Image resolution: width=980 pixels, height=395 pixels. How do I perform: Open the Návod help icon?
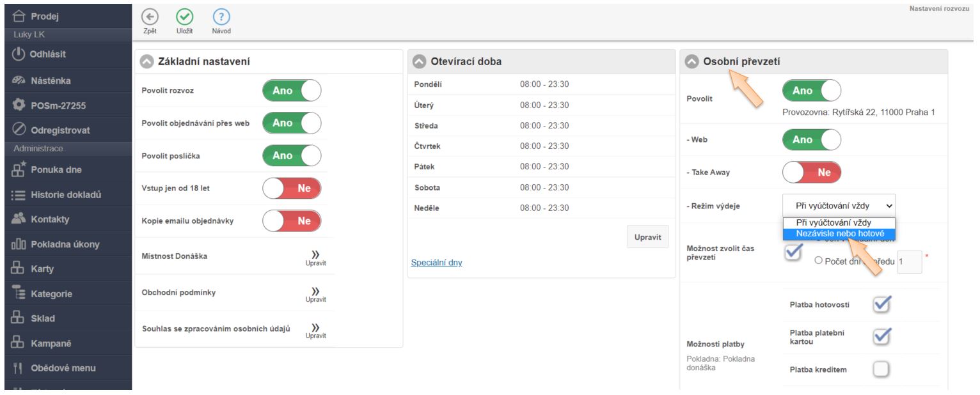(217, 17)
